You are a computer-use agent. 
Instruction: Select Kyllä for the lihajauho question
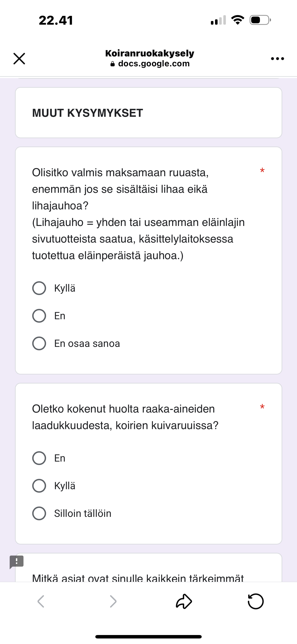[x=39, y=288]
